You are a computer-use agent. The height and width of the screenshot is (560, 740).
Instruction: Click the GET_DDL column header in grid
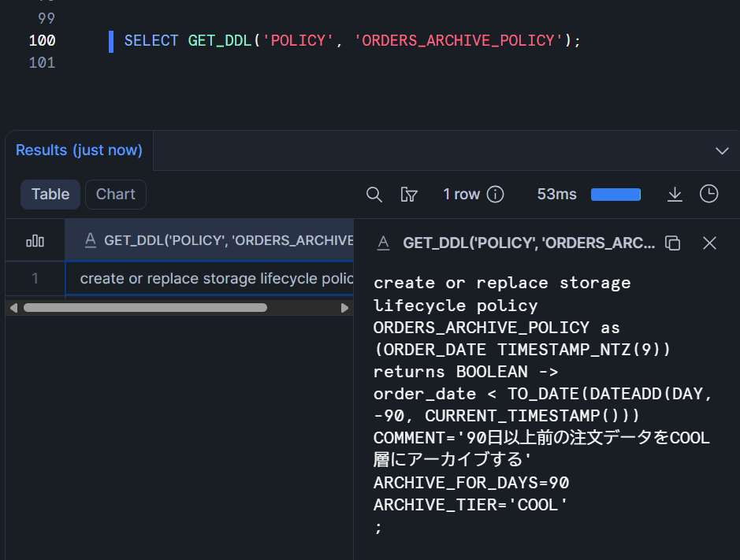pyautogui.click(x=221, y=240)
